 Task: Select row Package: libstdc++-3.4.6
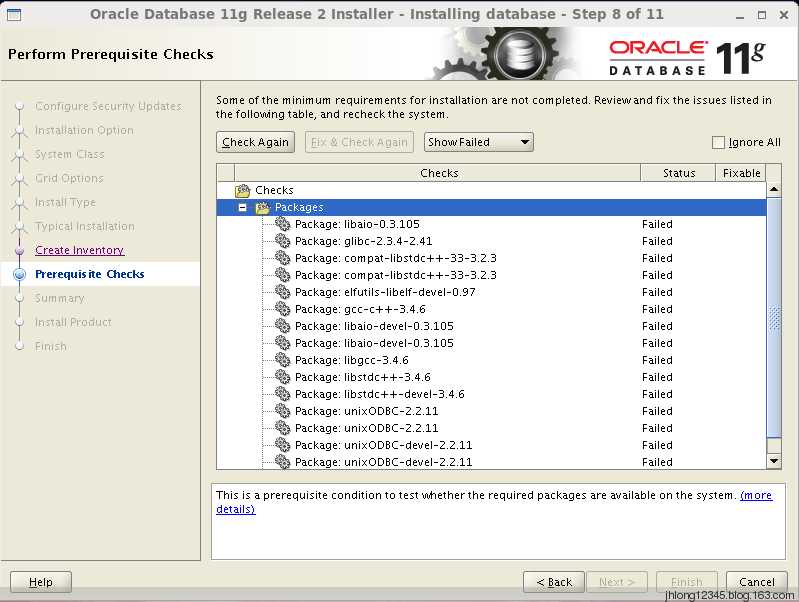pos(491,377)
